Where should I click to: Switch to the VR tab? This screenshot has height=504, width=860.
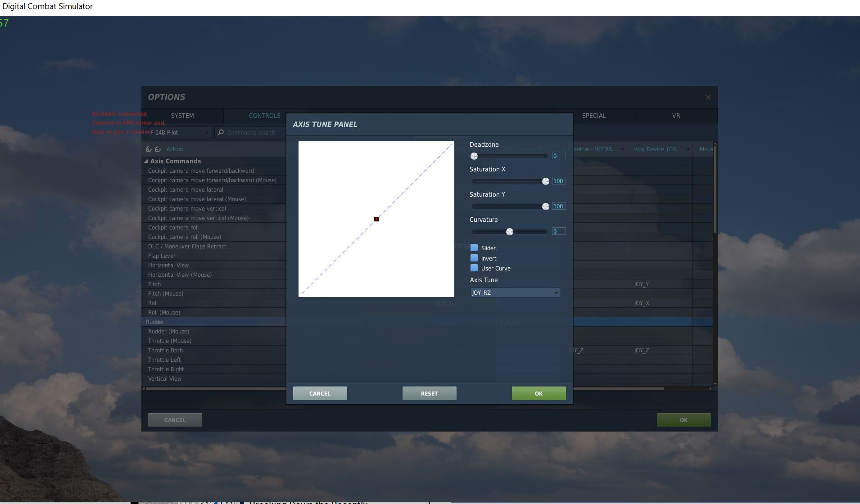676,116
